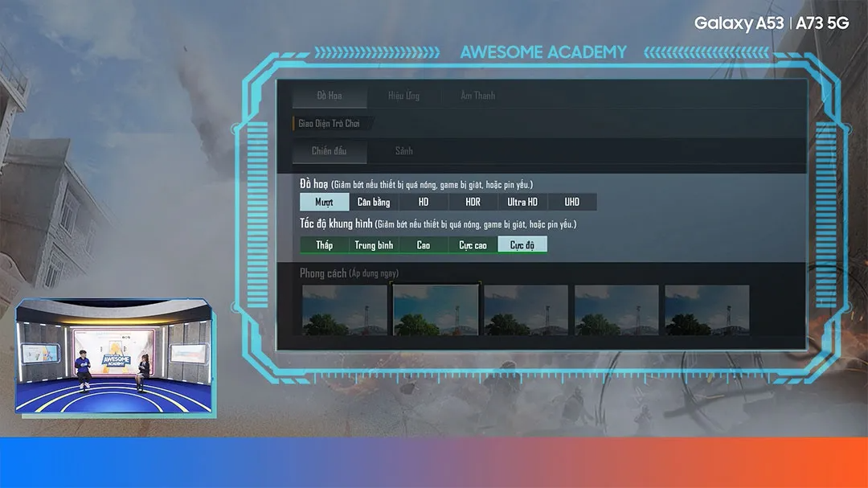This screenshot has height=488, width=868.
Task: Select the Cực cao frame rate
Action: click(473, 245)
